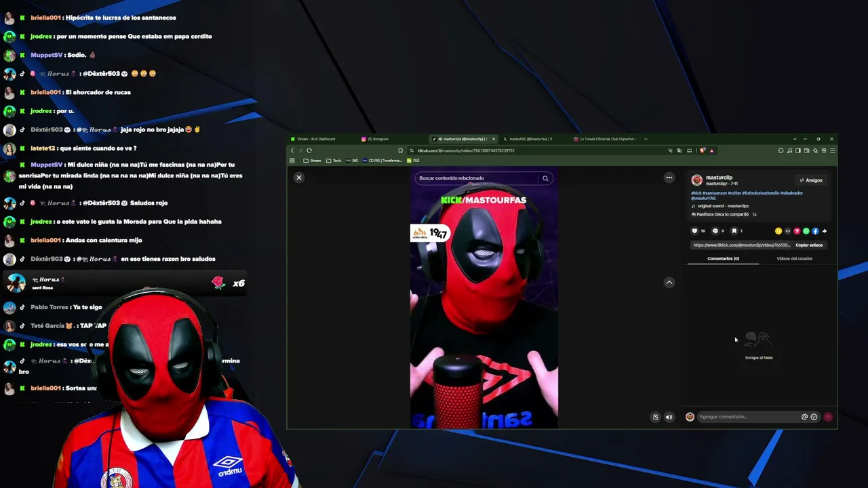This screenshot has height=488, width=868.
Task: Click the Amigos button
Action: pyautogui.click(x=811, y=180)
